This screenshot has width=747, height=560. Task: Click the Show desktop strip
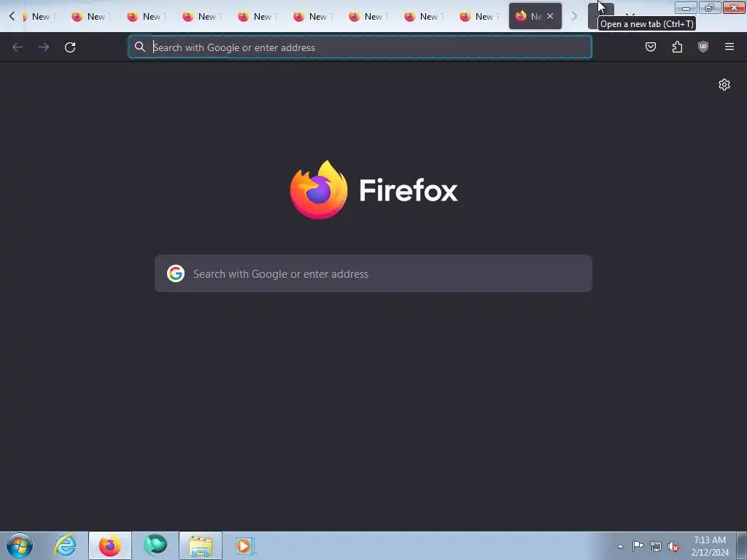(742, 545)
